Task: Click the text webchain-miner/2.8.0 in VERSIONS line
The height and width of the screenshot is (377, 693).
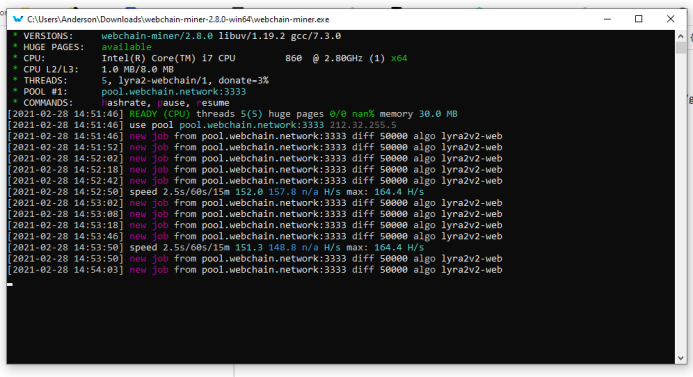Action: [157, 36]
